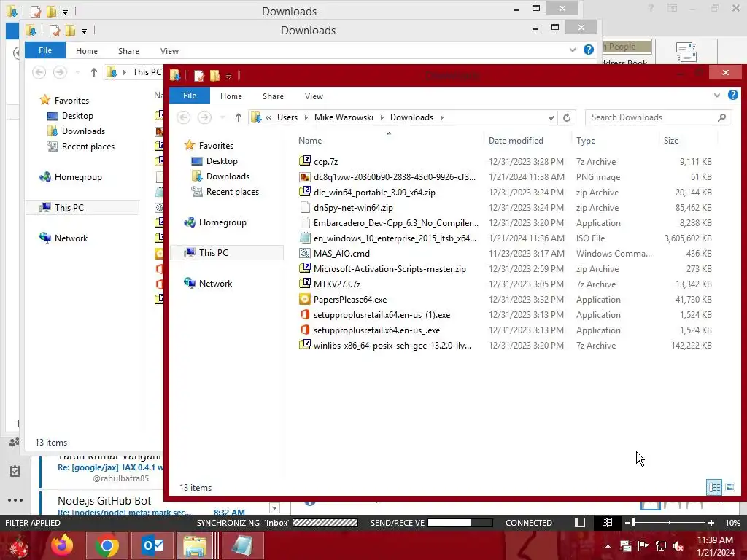The width and height of the screenshot is (747, 560).
Task: Open Recent places in front navigation pane
Action: click(233, 192)
